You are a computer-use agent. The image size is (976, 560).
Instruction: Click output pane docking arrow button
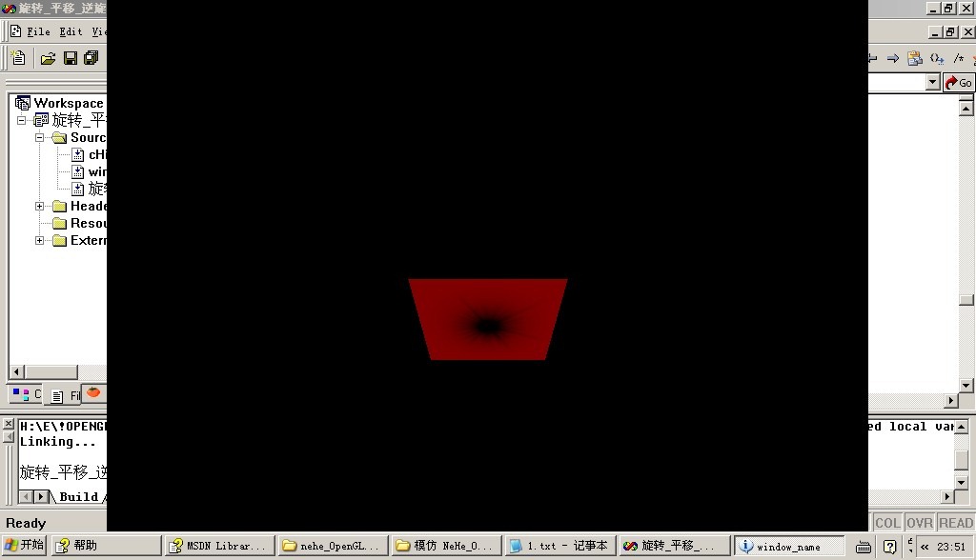(x=8, y=437)
